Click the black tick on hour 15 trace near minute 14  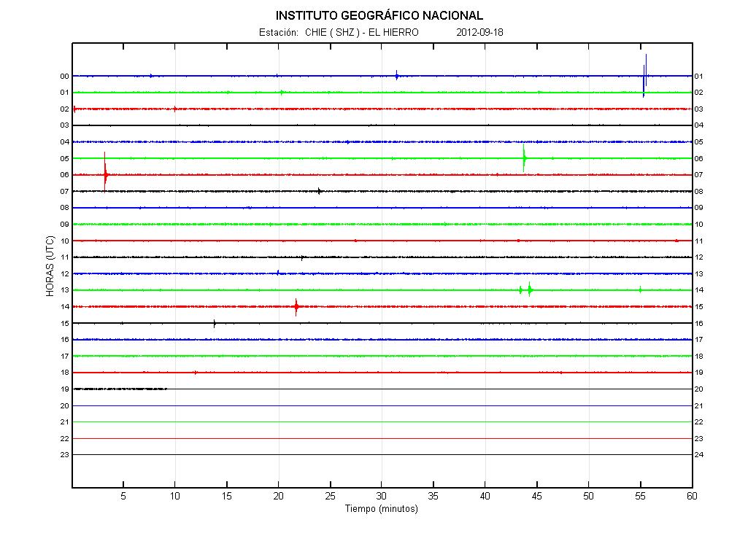click(215, 324)
